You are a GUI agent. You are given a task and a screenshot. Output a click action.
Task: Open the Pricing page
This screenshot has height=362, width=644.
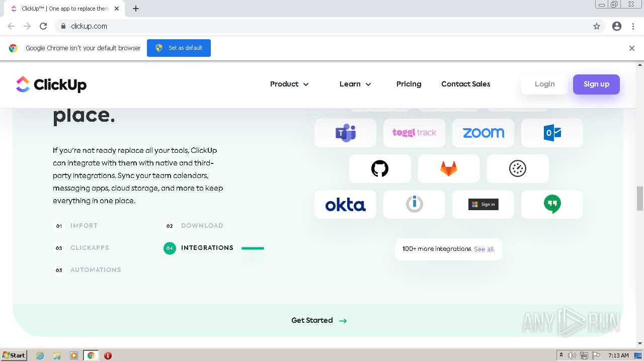(409, 84)
